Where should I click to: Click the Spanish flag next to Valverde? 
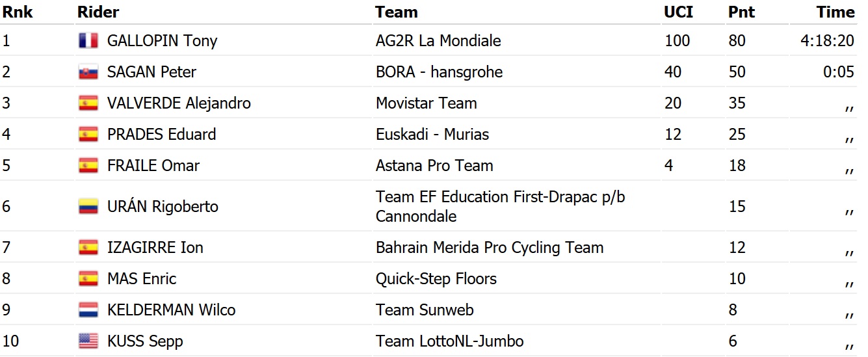pyautogui.click(x=88, y=103)
